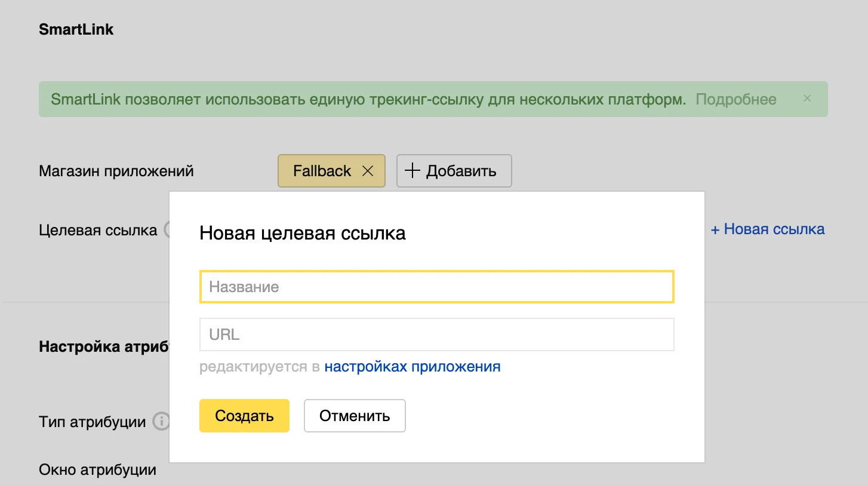Screen dimensions: 868x485
Task: Click the info icon beside Тип атрибуции
Action: [162, 422]
